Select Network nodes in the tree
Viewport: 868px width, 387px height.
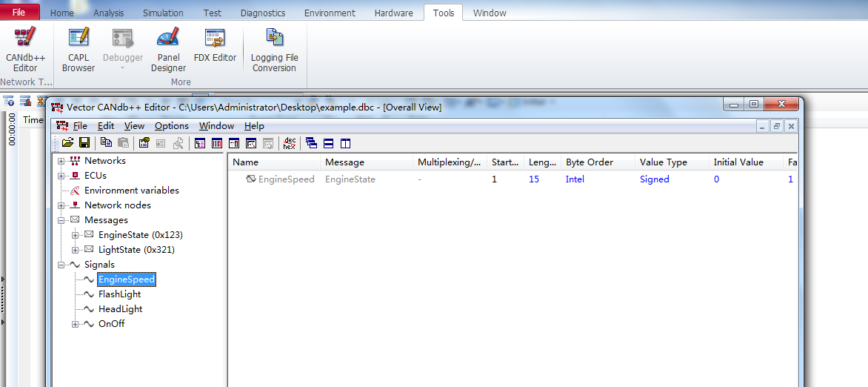click(117, 205)
